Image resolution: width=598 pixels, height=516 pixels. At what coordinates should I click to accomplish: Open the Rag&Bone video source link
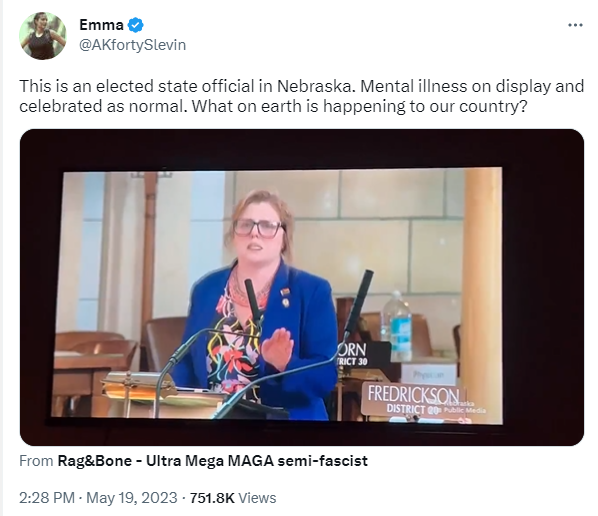pyautogui.click(x=212, y=461)
